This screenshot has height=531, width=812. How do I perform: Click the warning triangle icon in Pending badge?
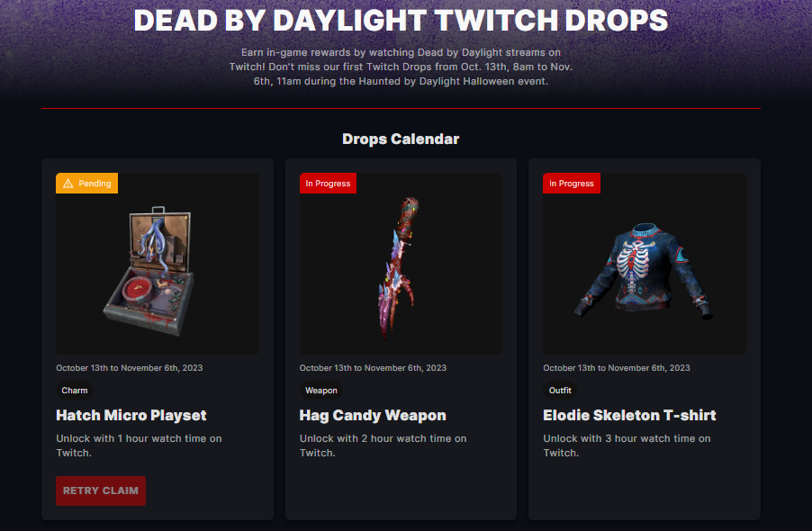point(68,184)
